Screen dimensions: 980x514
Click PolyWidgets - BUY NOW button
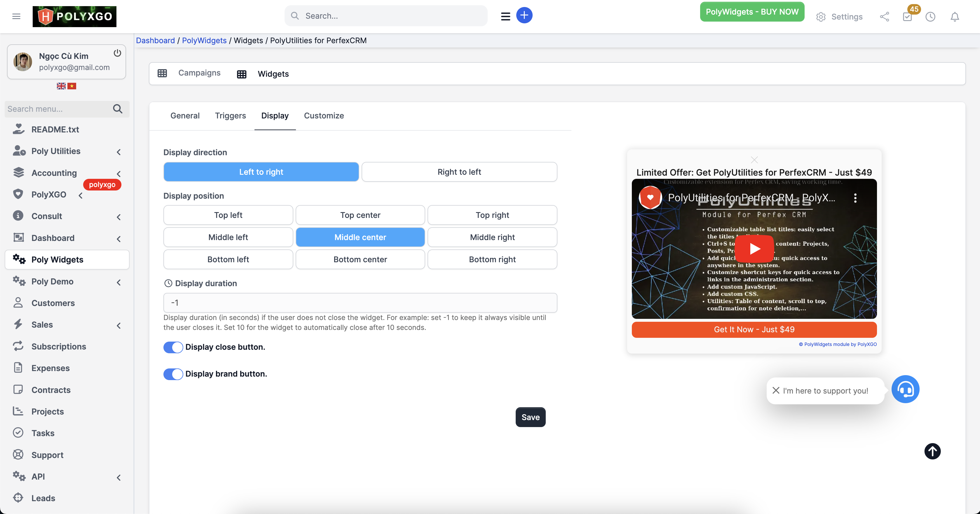[x=752, y=12]
